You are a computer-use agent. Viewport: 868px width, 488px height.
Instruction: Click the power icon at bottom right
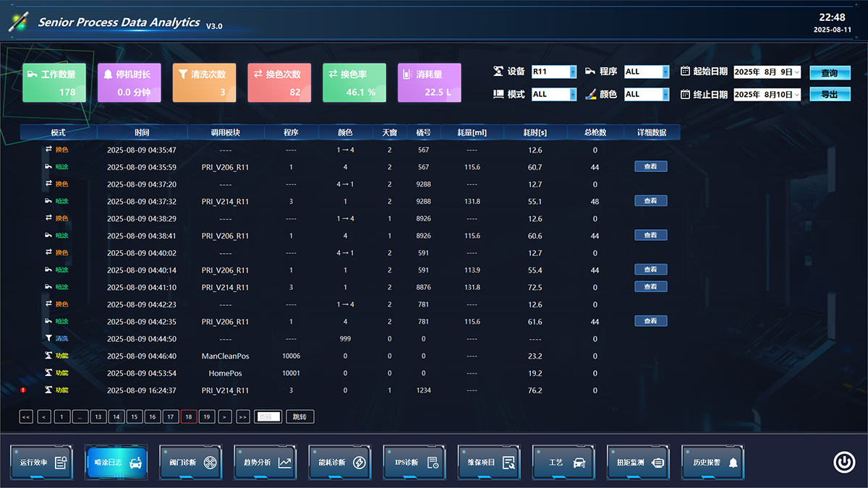click(x=844, y=462)
